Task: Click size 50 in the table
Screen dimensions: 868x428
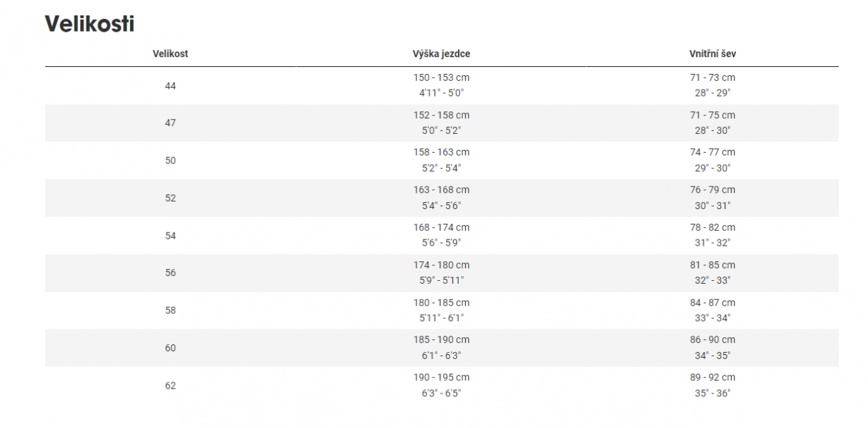Action: pyautogui.click(x=170, y=160)
